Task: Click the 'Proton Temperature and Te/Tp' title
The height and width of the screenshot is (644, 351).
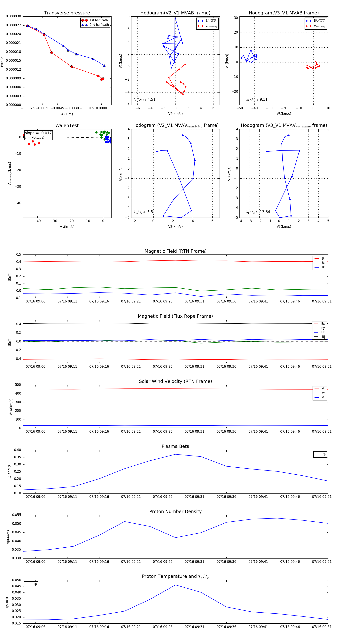Action: (x=175, y=576)
